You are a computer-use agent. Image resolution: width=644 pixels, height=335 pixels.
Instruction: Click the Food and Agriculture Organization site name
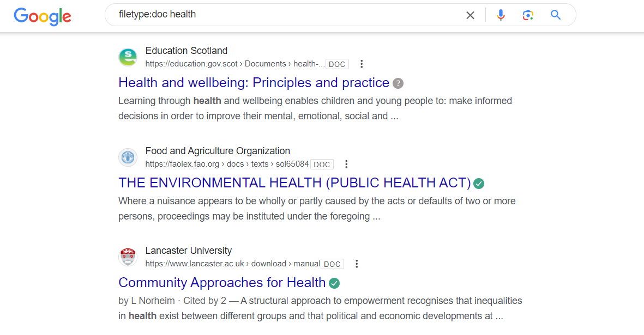tap(218, 151)
